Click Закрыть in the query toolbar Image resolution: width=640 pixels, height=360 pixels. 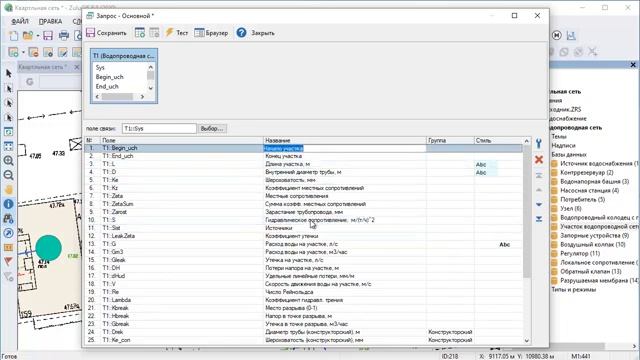262,33
